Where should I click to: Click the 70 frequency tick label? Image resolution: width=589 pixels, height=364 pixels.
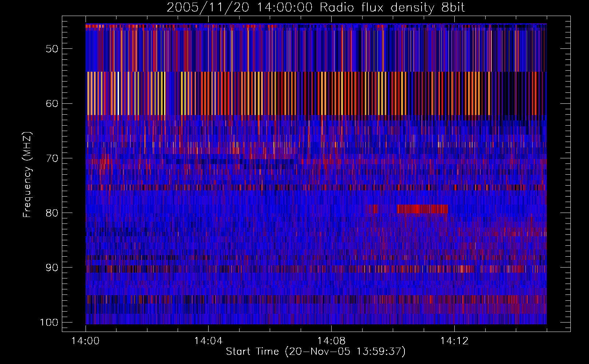[52, 158]
